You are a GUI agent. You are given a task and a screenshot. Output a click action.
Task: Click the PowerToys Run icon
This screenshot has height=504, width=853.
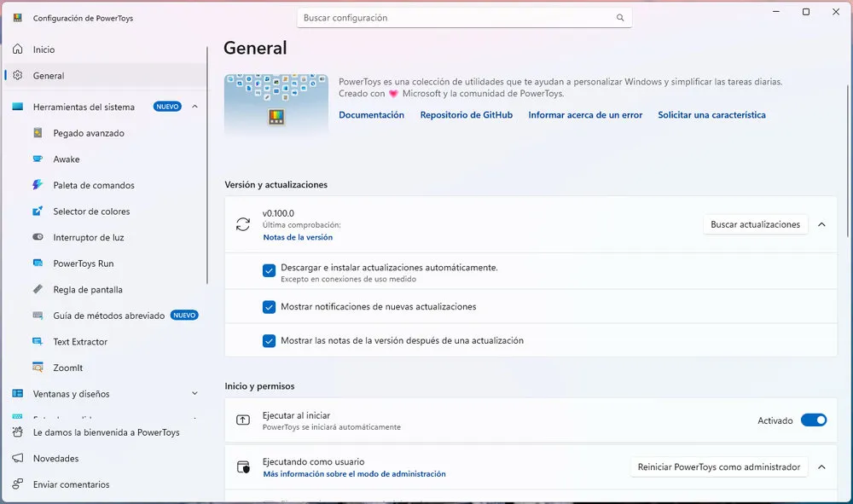[38, 264]
